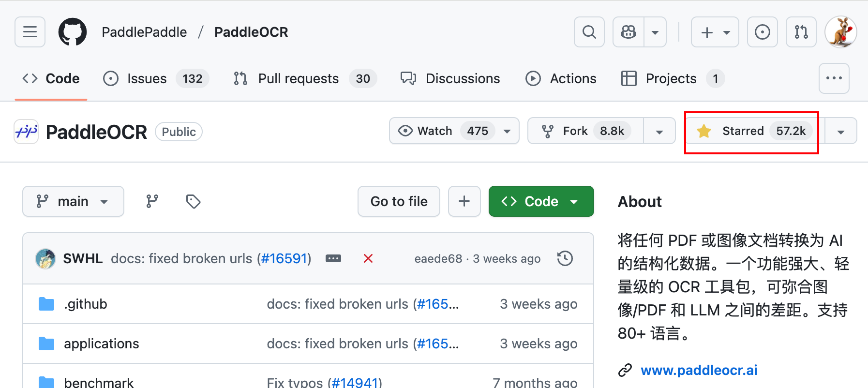Open the Copilot chat icon
Viewport: 868px width, 388px height.
629,32
